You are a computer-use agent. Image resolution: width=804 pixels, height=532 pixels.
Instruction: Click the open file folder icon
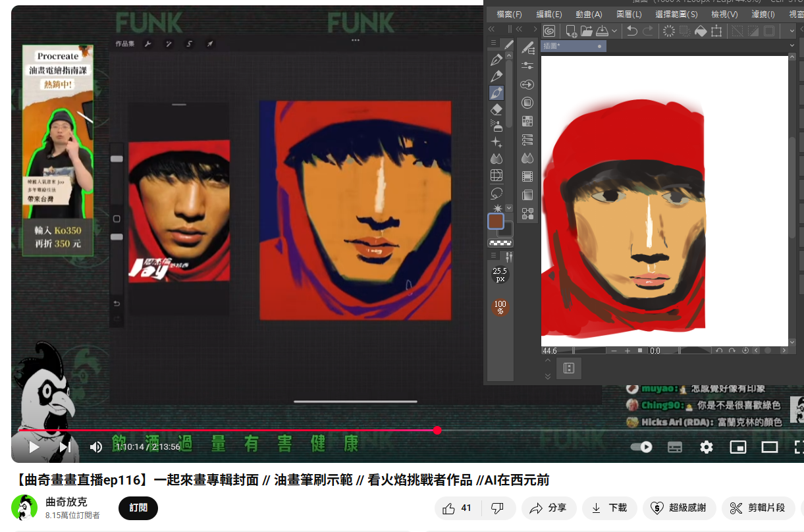point(587,31)
